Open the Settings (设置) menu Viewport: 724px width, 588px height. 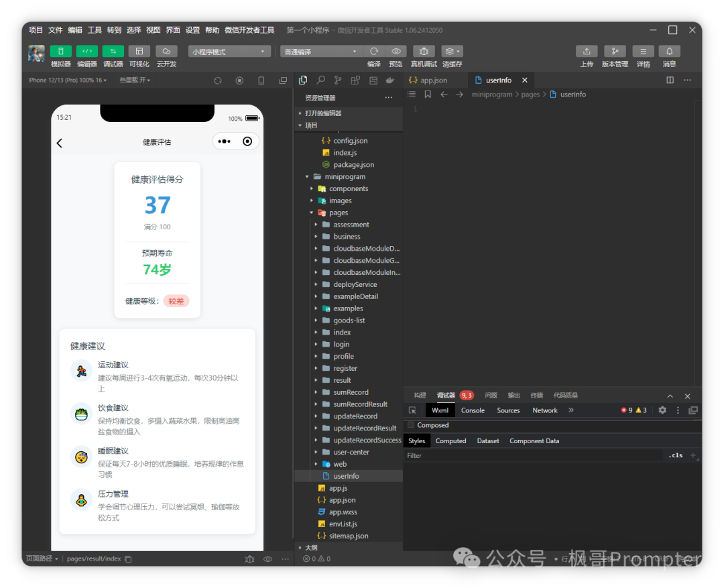tap(192, 30)
